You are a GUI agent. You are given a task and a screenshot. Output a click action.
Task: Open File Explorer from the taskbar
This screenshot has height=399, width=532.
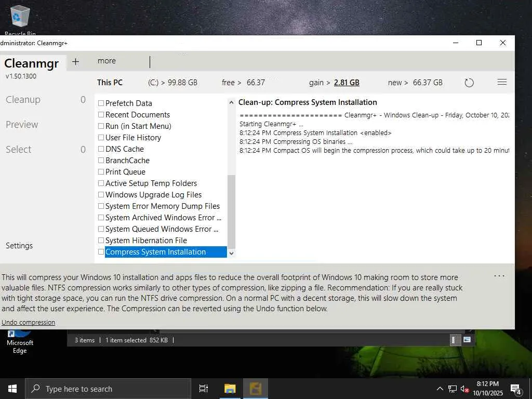tap(230, 389)
